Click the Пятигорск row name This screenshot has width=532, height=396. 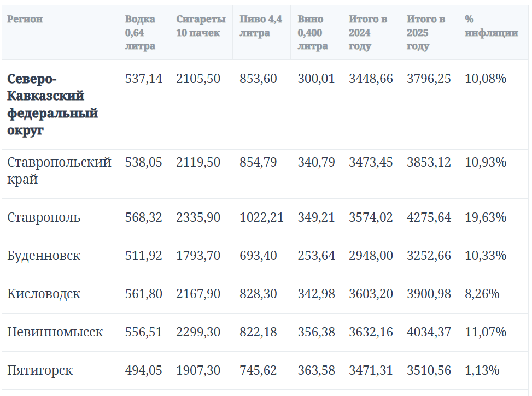pyautogui.click(x=40, y=370)
